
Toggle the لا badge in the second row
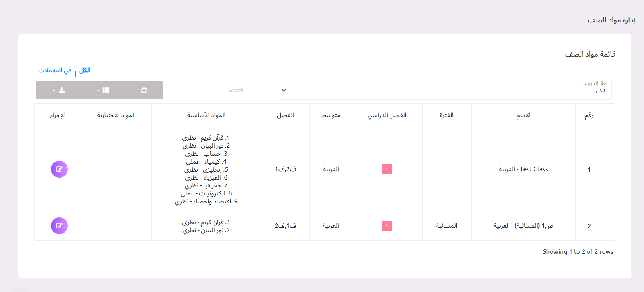(x=387, y=226)
